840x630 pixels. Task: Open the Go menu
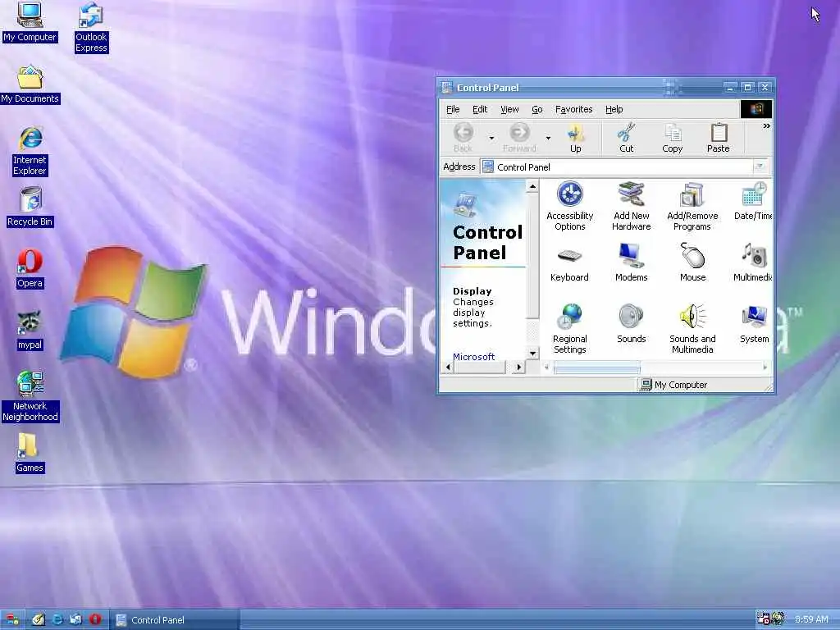[536, 109]
